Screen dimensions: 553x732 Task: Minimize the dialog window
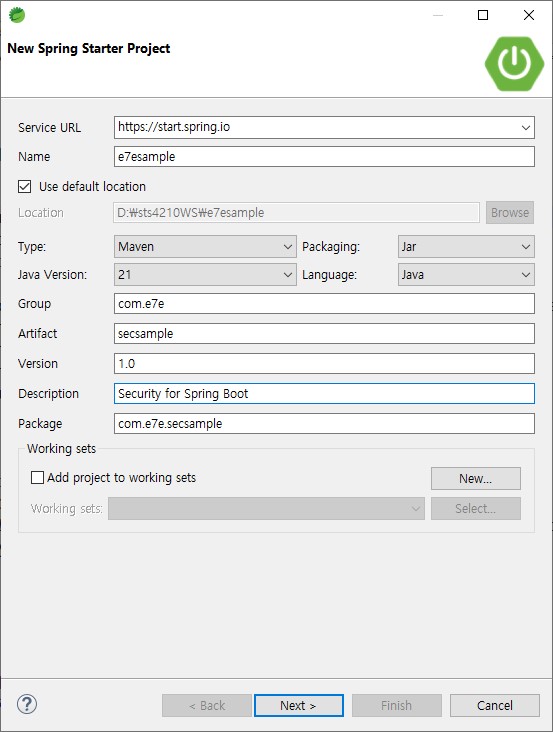coord(438,15)
